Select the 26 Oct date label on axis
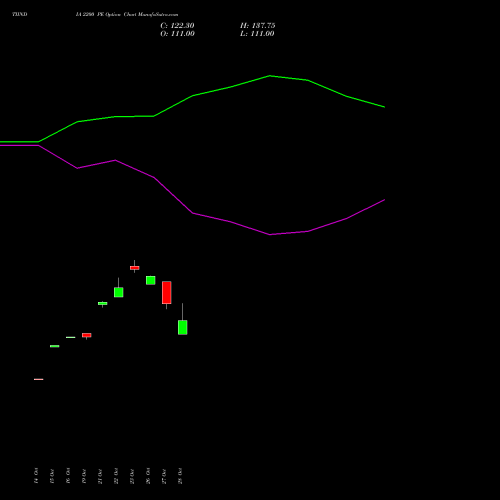The image size is (500, 500). point(148,476)
